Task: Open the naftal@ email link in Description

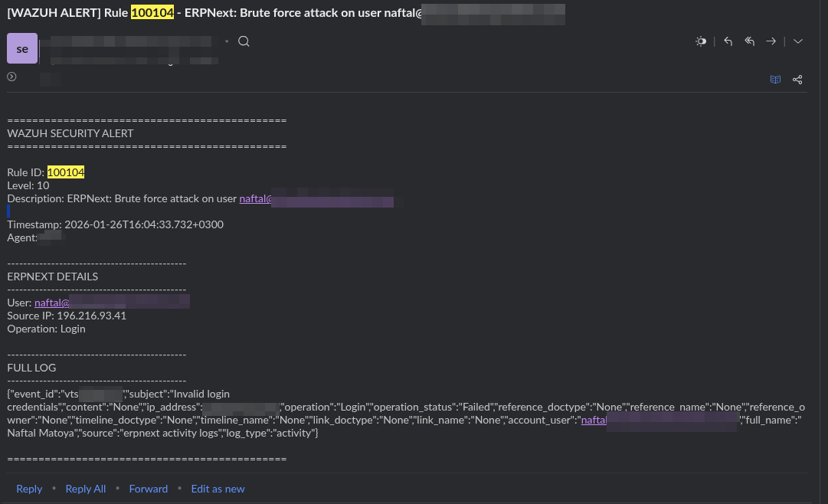Action: pyautogui.click(x=256, y=199)
